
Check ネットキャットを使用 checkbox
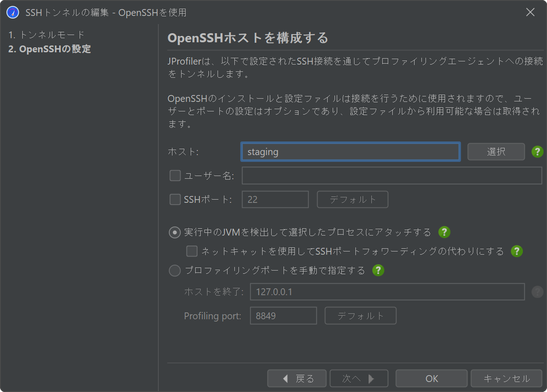coord(192,251)
